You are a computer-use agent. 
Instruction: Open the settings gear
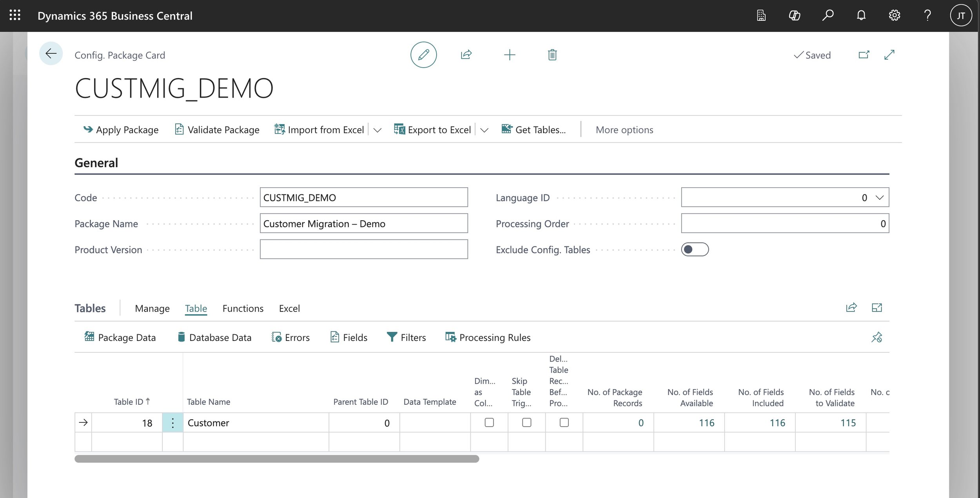coord(894,15)
